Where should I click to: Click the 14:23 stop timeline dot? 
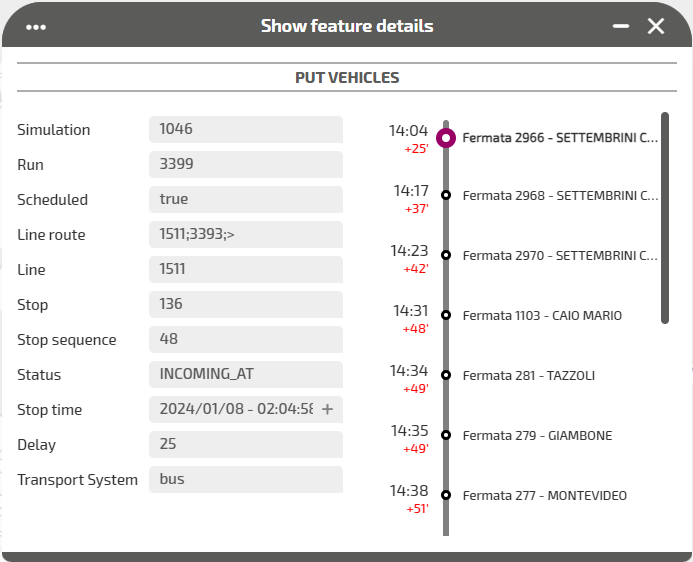click(446, 255)
